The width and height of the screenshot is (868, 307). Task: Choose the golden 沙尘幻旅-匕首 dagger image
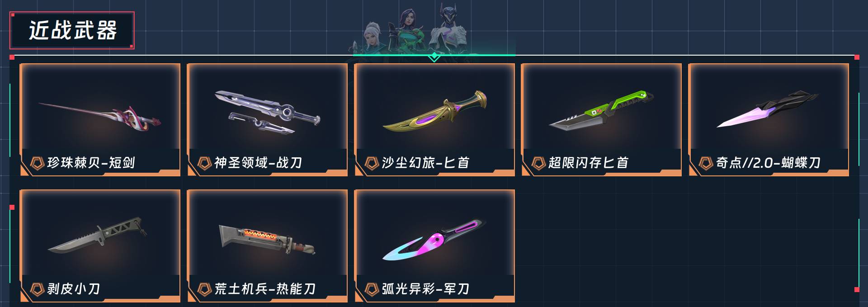pos(434,112)
